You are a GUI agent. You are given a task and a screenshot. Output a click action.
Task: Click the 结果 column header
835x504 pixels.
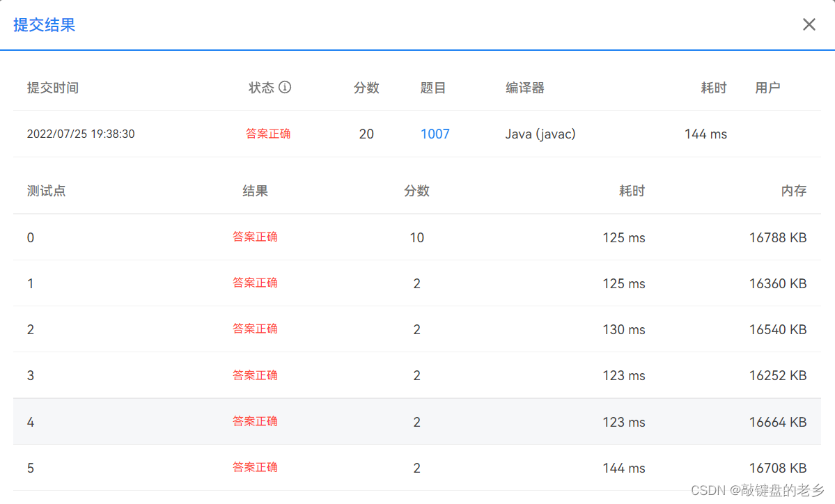[x=254, y=191]
